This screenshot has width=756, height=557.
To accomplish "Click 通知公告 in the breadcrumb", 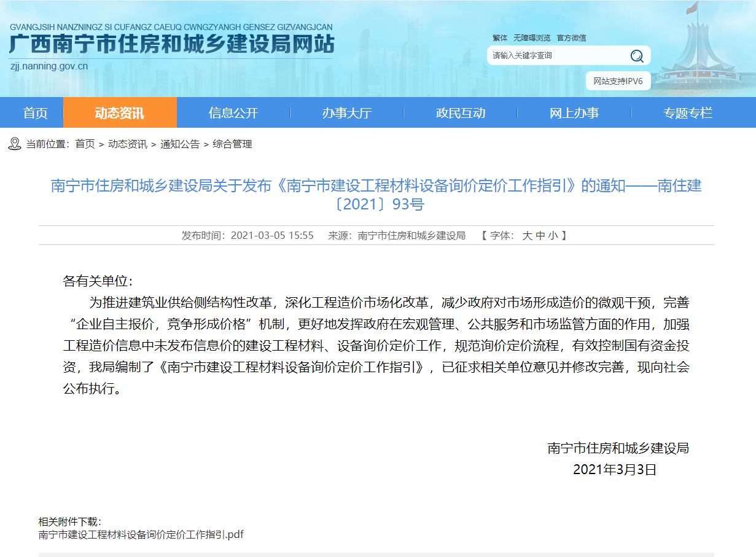I will click(x=180, y=144).
